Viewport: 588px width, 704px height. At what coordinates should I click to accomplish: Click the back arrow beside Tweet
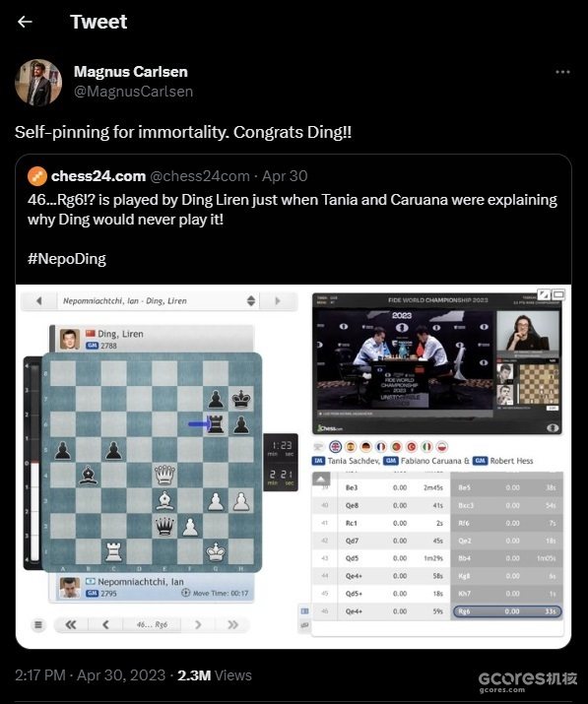tap(25, 22)
